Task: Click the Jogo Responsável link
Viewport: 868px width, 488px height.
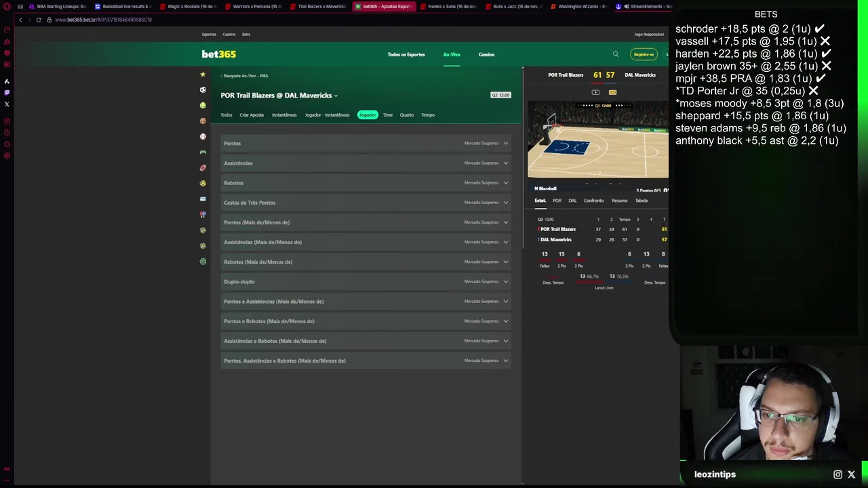Action: 649,34
